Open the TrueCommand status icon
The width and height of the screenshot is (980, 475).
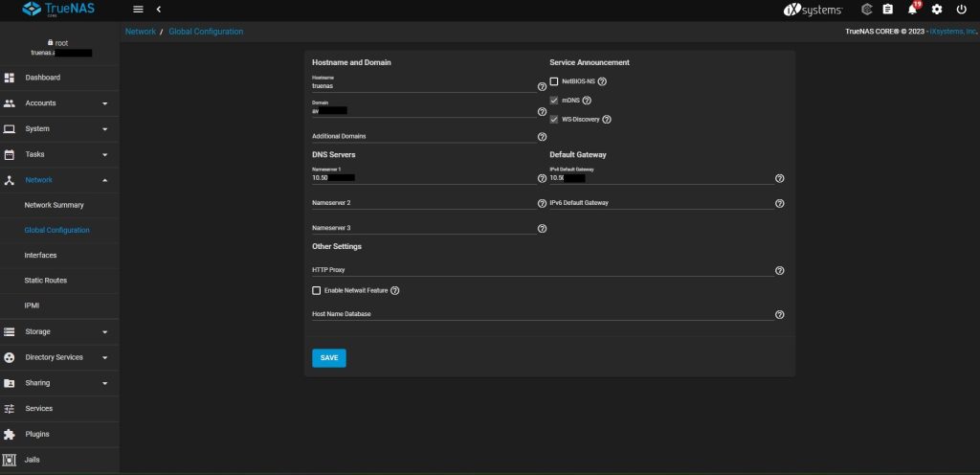point(866,10)
